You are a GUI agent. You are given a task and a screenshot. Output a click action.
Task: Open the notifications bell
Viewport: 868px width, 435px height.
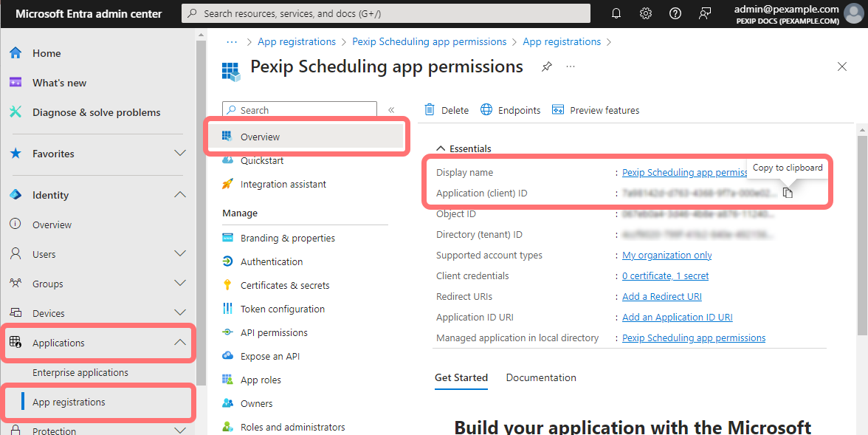pos(616,13)
